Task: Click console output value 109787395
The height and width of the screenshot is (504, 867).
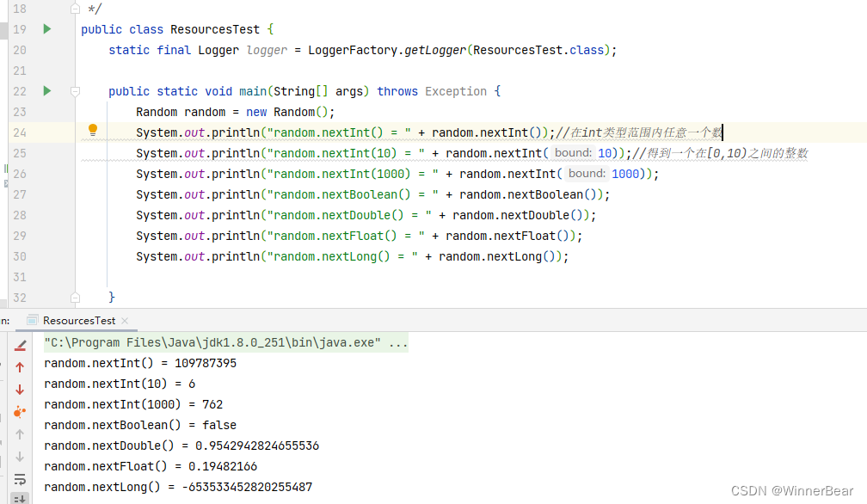Action: pyautogui.click(x=206, y=363)
